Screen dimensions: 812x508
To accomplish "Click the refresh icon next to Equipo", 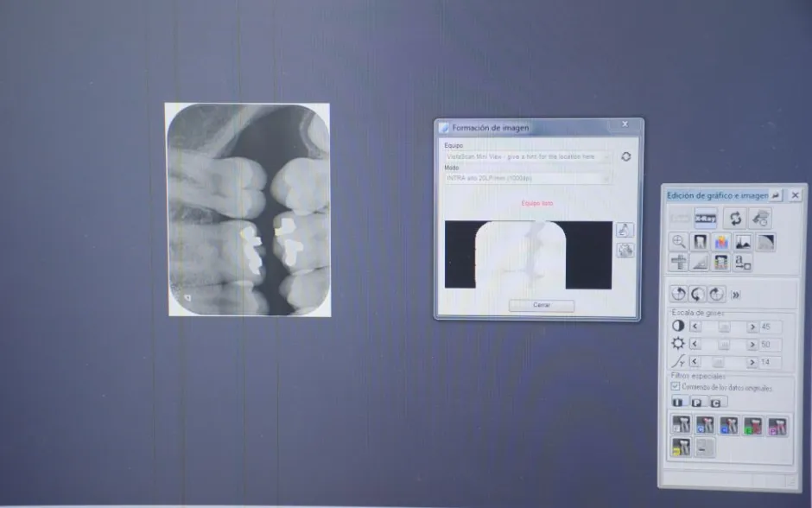I will [626, 156].
